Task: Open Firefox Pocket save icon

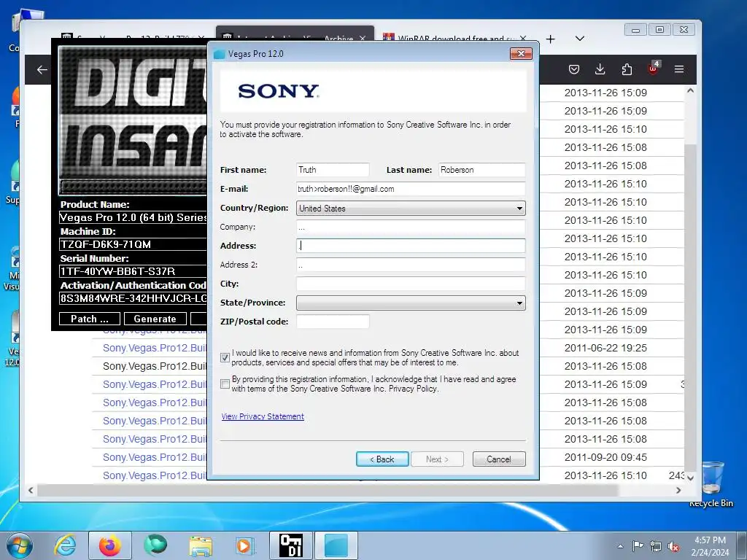Action: tap(574, 69)
